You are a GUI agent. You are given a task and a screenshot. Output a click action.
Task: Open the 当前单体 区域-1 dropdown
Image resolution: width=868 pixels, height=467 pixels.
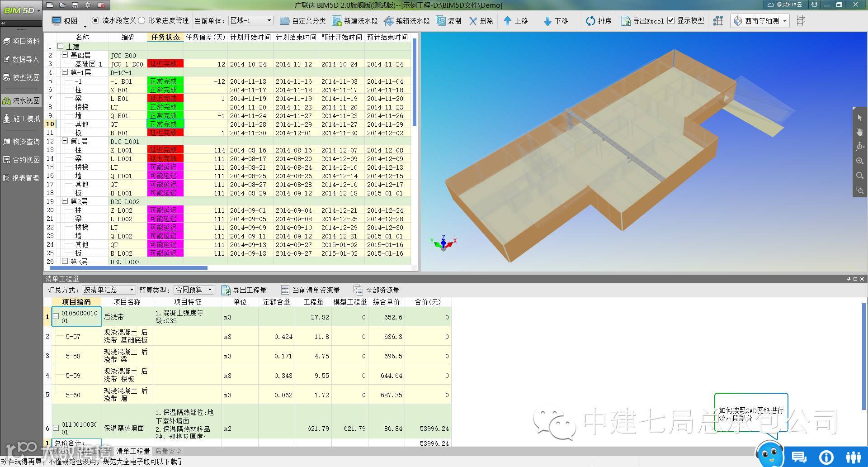(251, 20)
